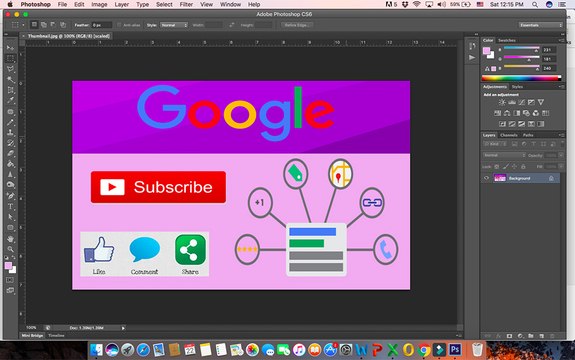Select the Spot Healing Brush tool
This screenshot has height=360, width=575.
[x=10, y=112]
